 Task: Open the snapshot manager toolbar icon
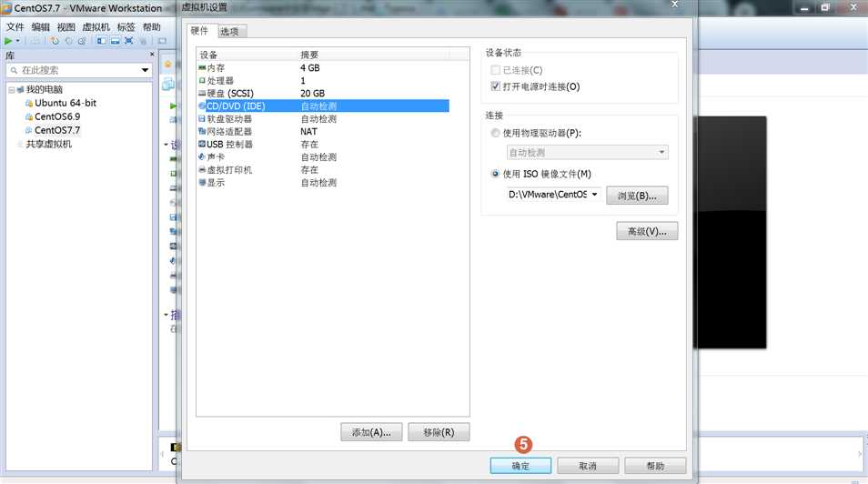[x=82, y=41]
